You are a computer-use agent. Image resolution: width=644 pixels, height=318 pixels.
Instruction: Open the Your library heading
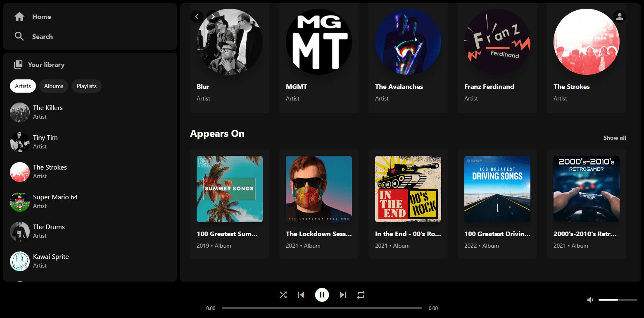(x=46, y=65)
